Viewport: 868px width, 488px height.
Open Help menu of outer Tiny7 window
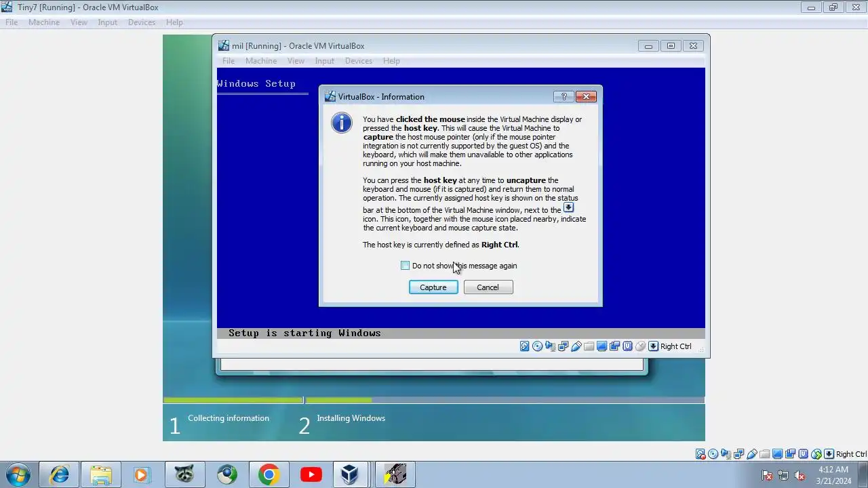click(174, 22)
